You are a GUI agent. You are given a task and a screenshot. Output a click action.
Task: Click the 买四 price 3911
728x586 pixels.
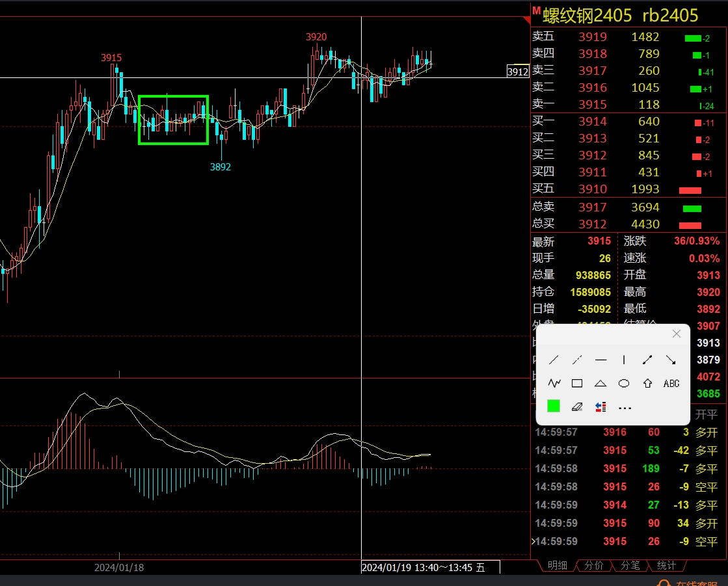pyautogui.click(x=593, y=172)
